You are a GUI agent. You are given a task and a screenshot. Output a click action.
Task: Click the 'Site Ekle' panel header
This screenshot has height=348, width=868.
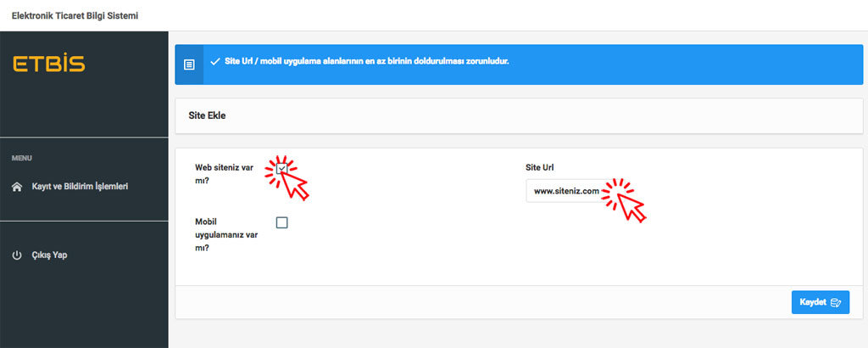[x=208, y=115]
